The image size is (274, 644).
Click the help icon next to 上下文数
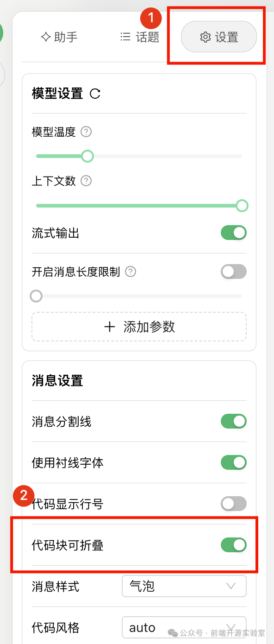tap(86, 181)
